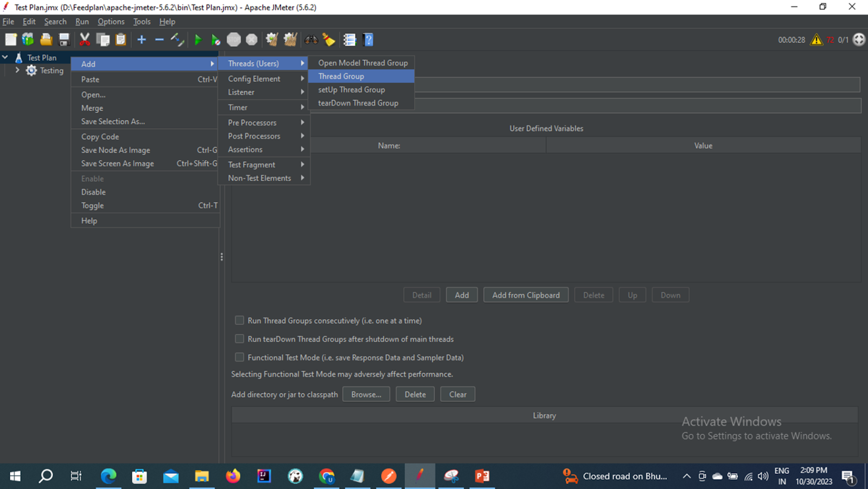
Task: Open the File menu
Action: click(8, 22)
